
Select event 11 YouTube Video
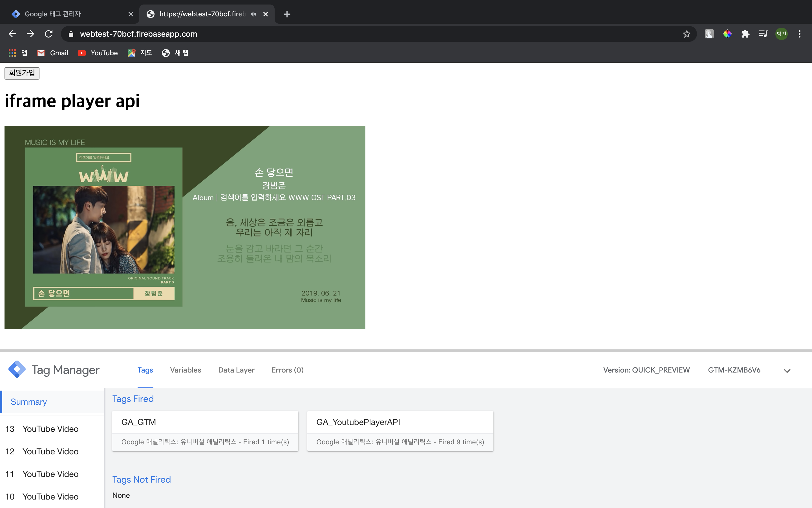[x=52, y=474]
